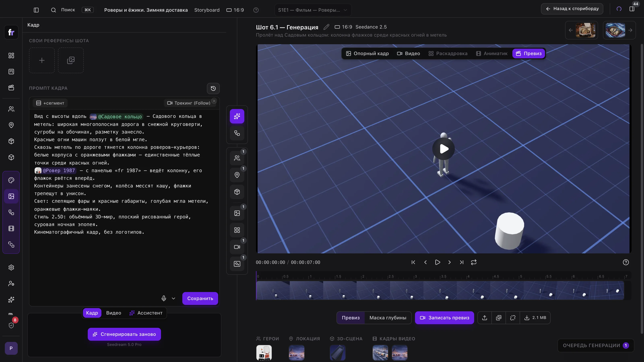
Task: Click the upload icon next to Записать превиз
Action: [x=484, y=318]
